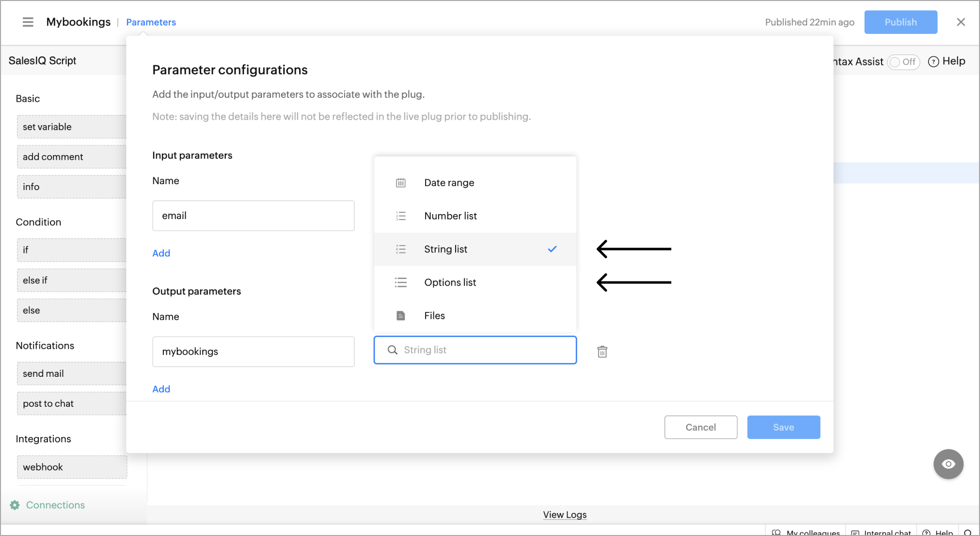Open the hamburger navigation menu
Viewport: 980px width, 536px height.
click(x=28, y=22)
